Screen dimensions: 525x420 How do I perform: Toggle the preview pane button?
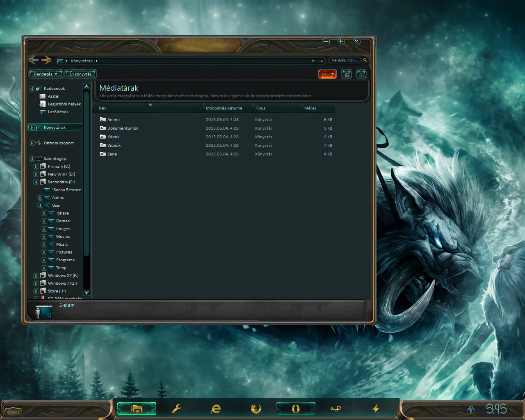tap(347, 74)
